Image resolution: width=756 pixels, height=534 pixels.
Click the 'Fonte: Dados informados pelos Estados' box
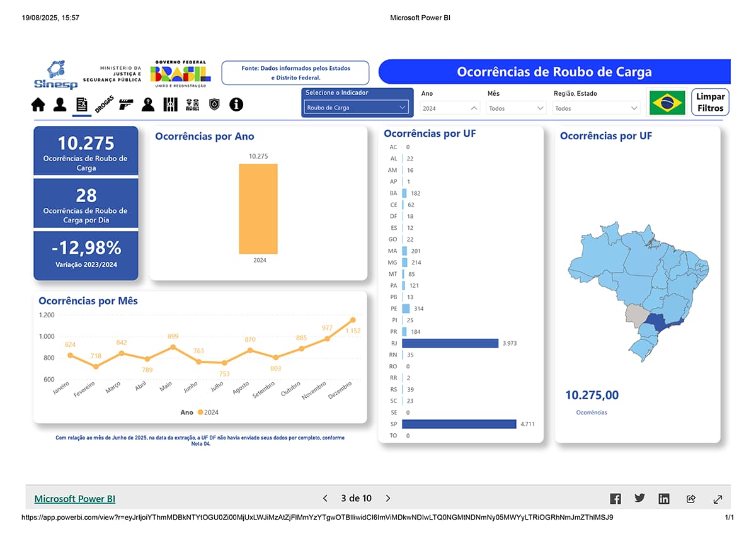click(295, 72)
